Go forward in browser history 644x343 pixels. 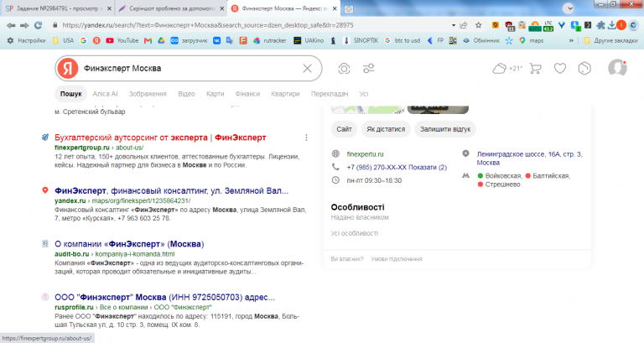tap(24, 25)
